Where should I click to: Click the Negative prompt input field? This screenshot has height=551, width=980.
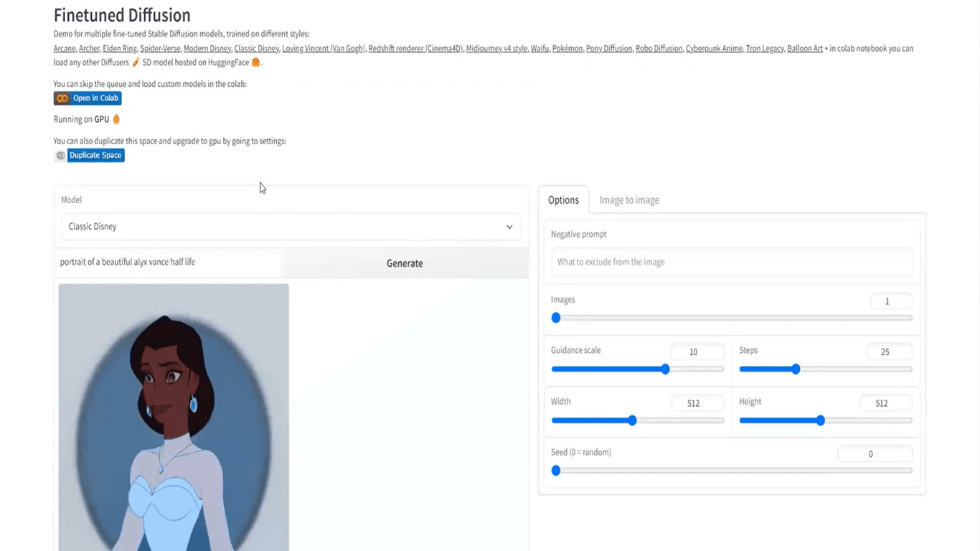point(731,263)
